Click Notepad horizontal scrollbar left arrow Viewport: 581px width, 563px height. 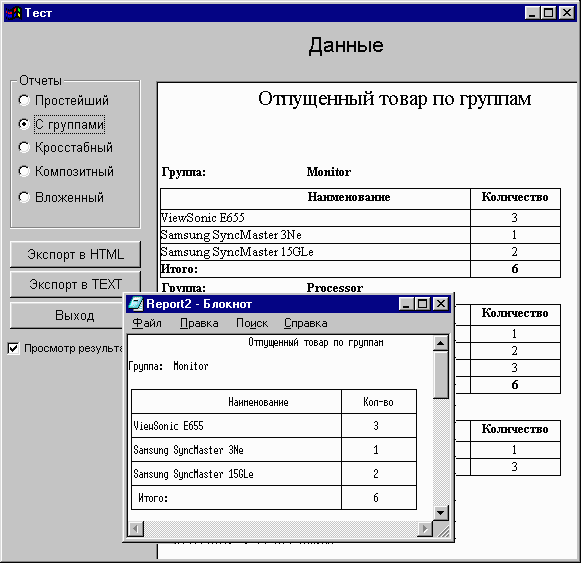pos(136,529)
